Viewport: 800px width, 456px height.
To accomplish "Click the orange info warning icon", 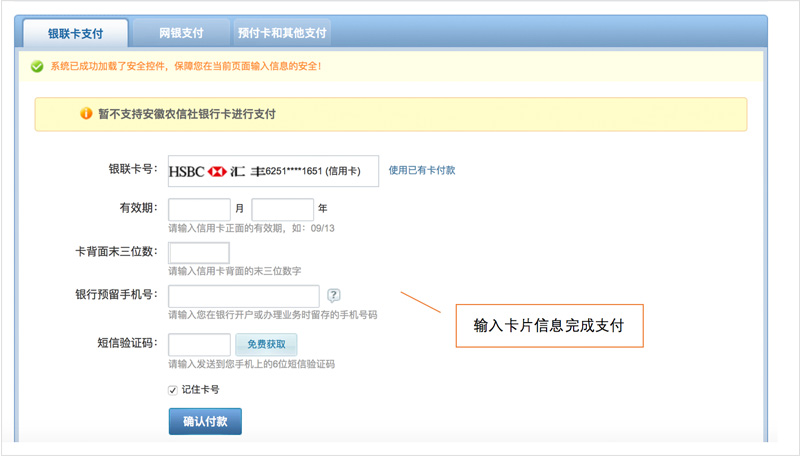I will point(86,113).
